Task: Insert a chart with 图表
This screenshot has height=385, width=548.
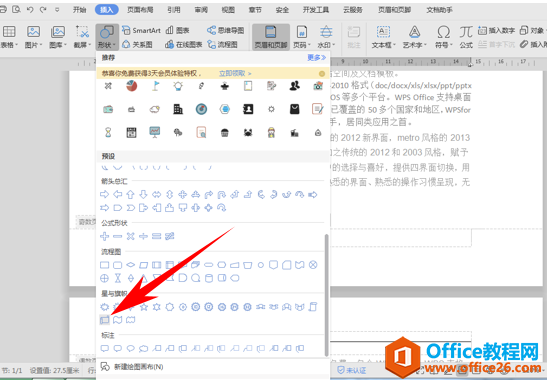Action: click(178, 30)
